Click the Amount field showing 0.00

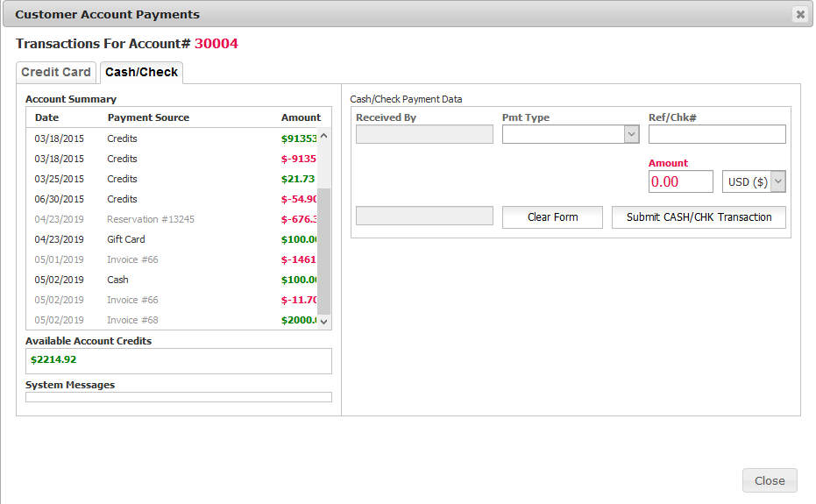(680, 181)
